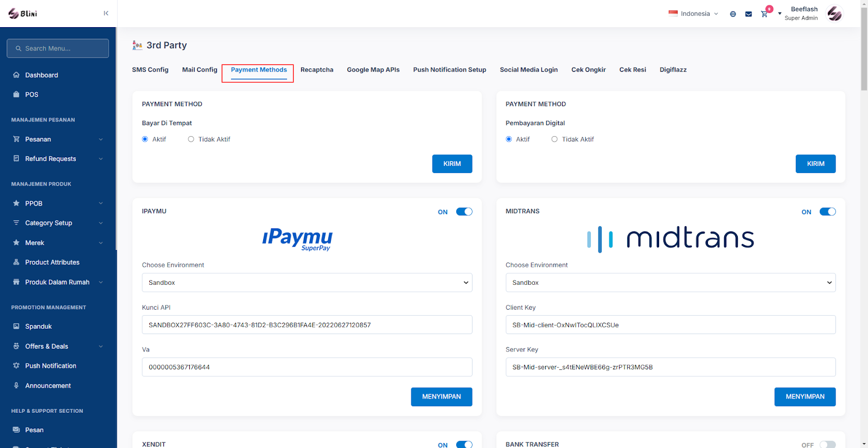Image resolution: width=868 pixels, height=448 pixels.
Task: Select Aktif for Pembayaran Digital
Action: tap(509, 139)
